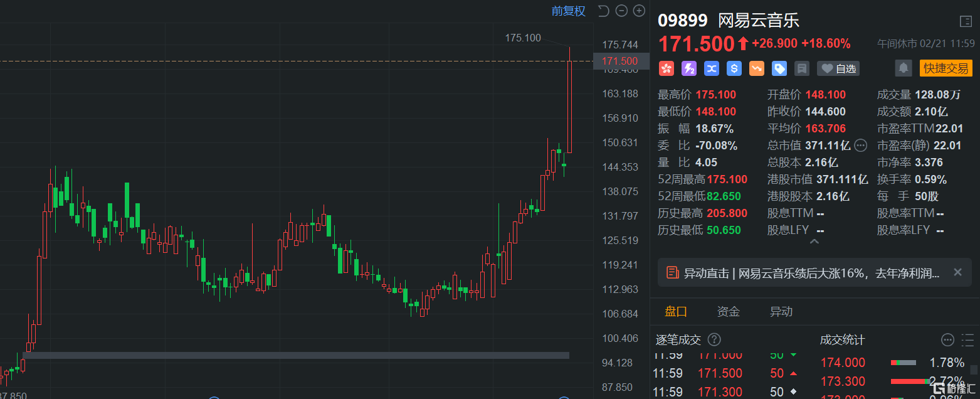Click the 港股股本 value

833,196
